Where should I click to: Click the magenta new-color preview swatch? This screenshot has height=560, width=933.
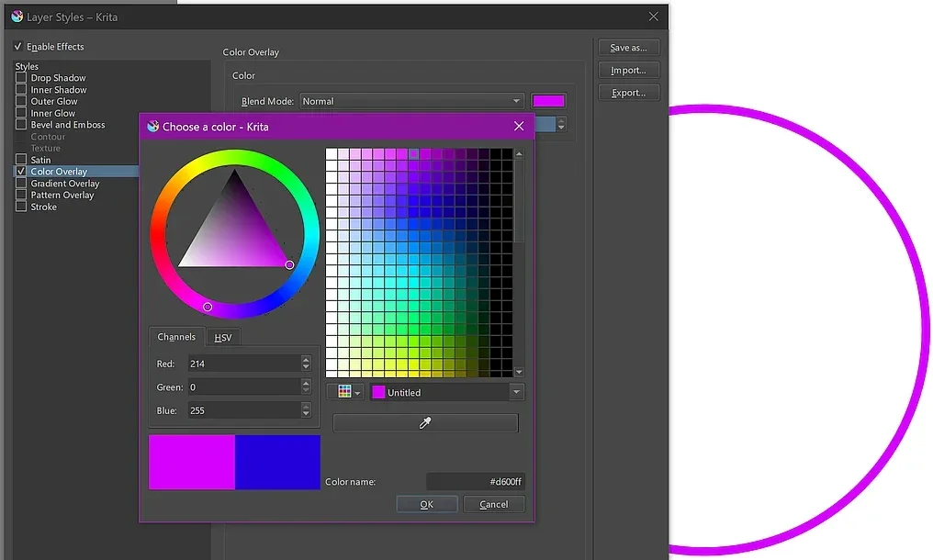pos(192,463)
